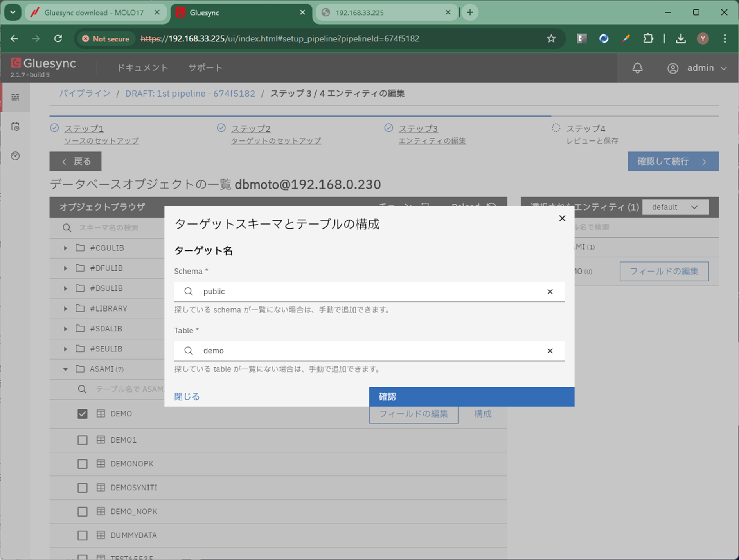This screenshot has width=739, height=560.
Task: Click into the Schema input field
Action: (368, 292)
